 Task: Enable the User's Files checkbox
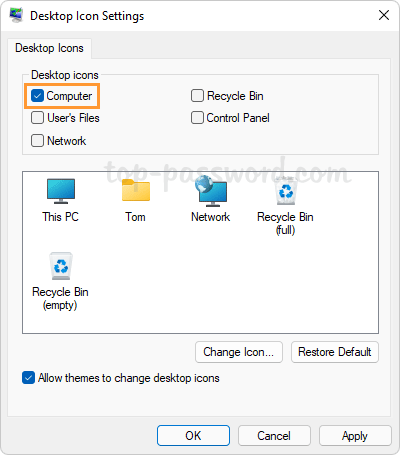tap(37, 118)
